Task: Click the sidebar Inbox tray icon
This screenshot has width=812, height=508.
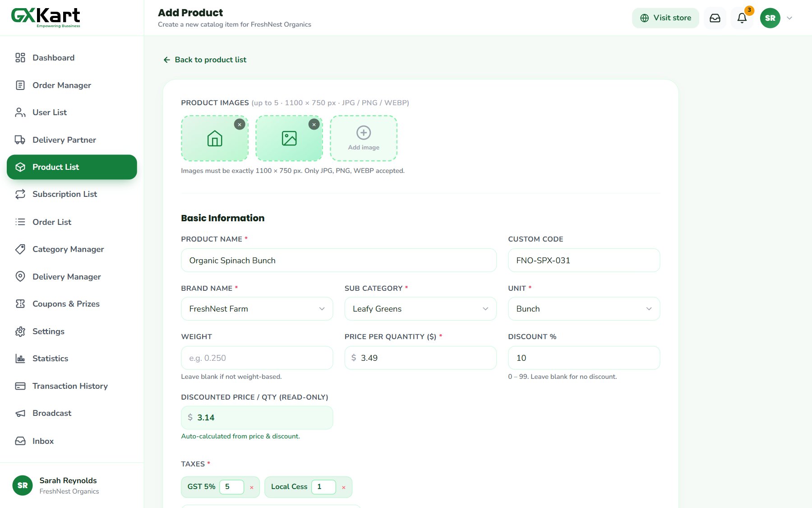Action: click(x=20, y=441)
